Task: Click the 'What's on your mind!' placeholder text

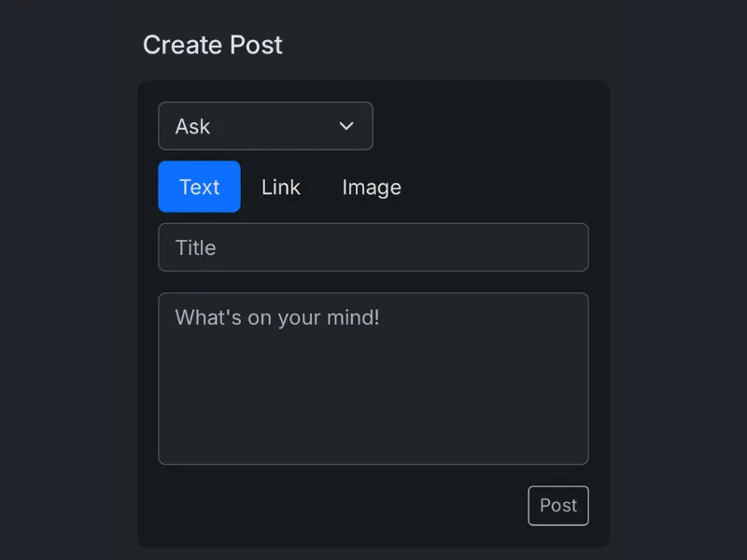Action: point(277,317)
